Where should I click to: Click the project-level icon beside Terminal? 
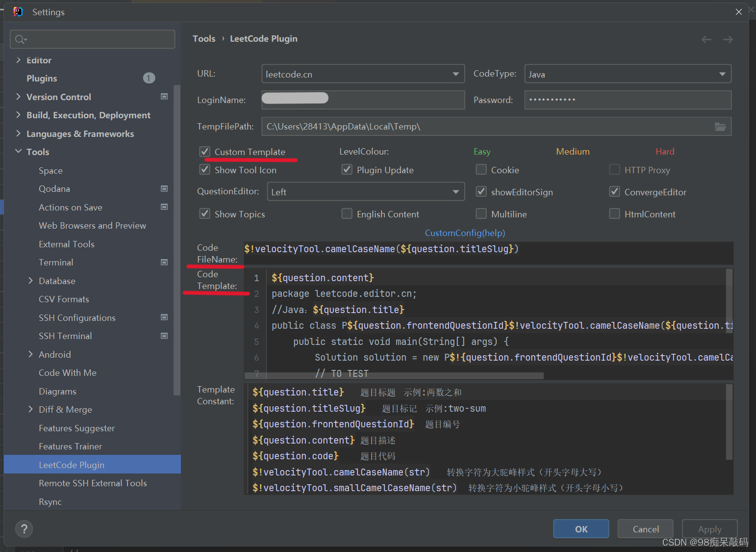pyautogui.click(x=164, y=263)
